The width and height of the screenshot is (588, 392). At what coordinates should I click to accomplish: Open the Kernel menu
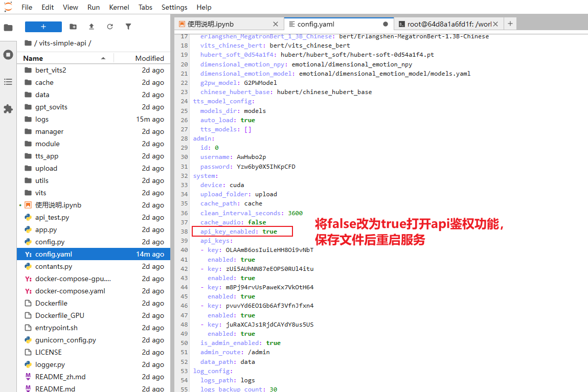coord(119,7)
